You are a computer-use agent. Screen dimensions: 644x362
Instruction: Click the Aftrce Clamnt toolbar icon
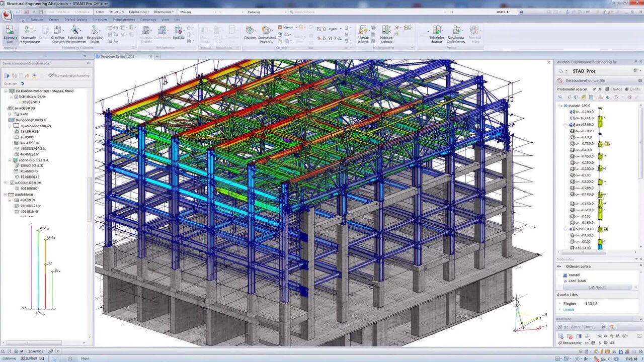tap(561, 327)
